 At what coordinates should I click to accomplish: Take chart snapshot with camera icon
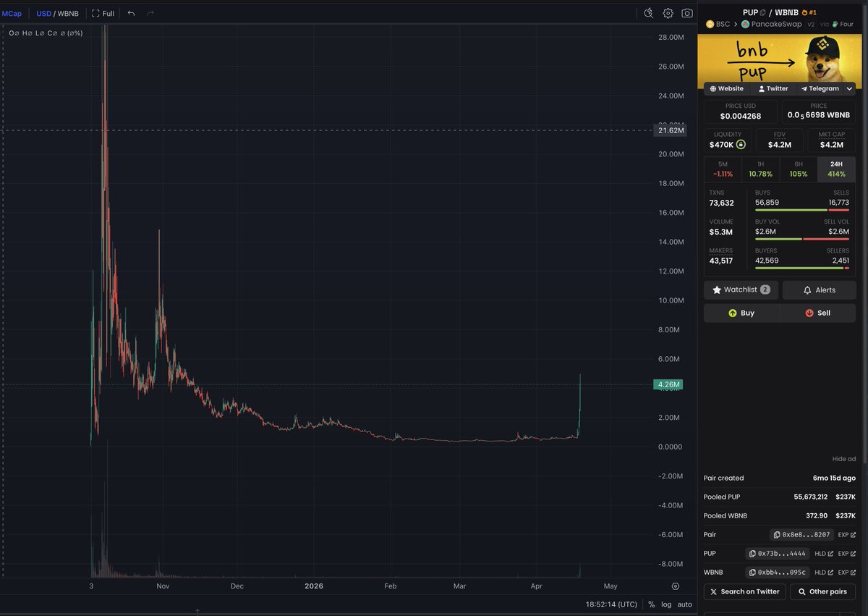[687, 13]
